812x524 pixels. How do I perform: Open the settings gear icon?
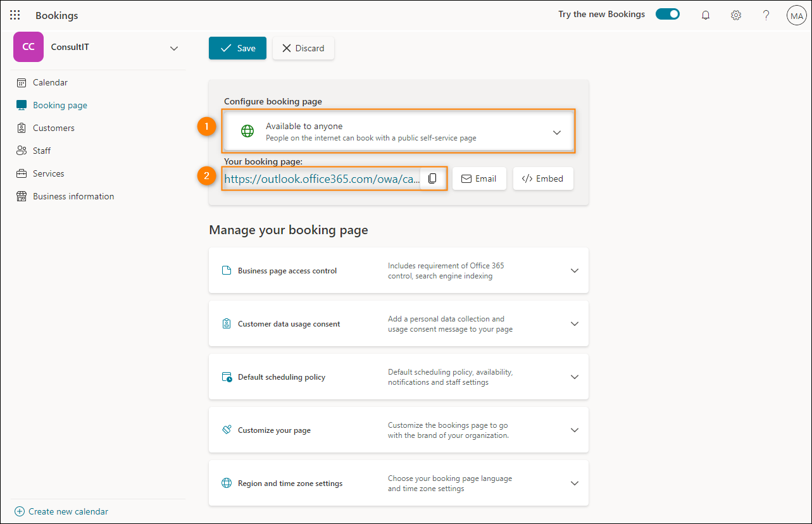pyautogui.click(x=736, y=15)
